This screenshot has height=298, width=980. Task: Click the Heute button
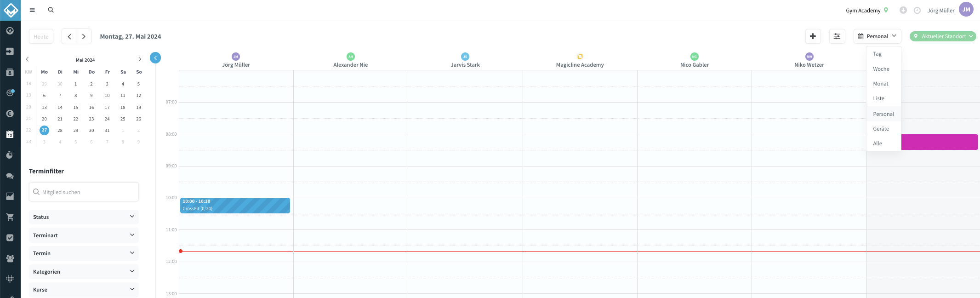[41, 36]
